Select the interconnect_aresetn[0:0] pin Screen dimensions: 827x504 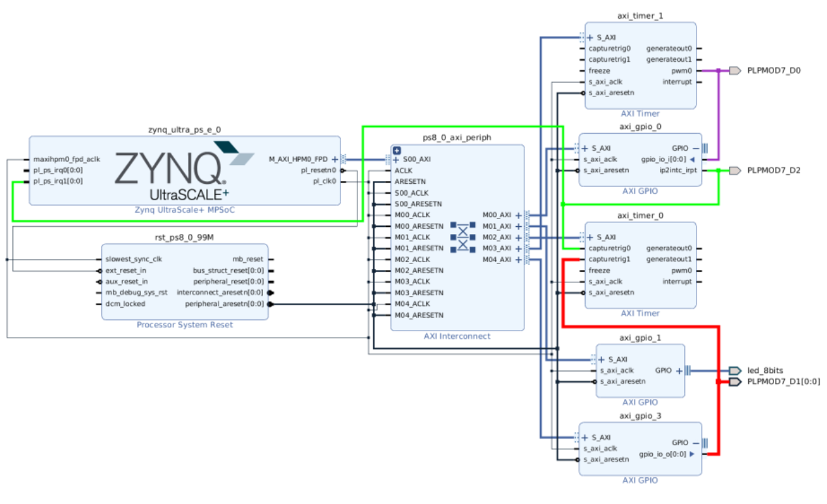tap(220, 292)
